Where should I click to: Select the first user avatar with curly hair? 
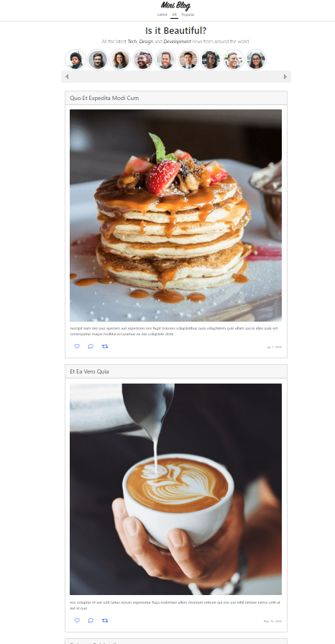[75, 60]
